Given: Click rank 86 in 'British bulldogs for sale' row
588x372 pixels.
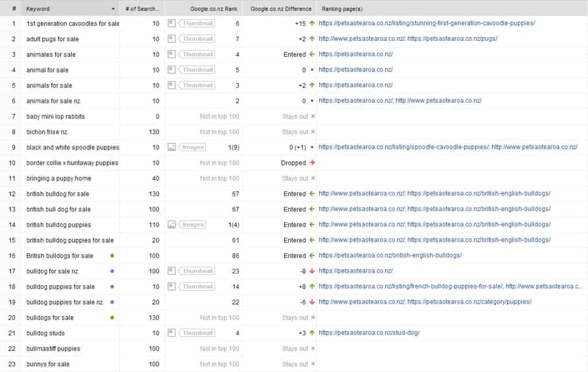Looking at the screenshot, I should [x=235, y=256].
